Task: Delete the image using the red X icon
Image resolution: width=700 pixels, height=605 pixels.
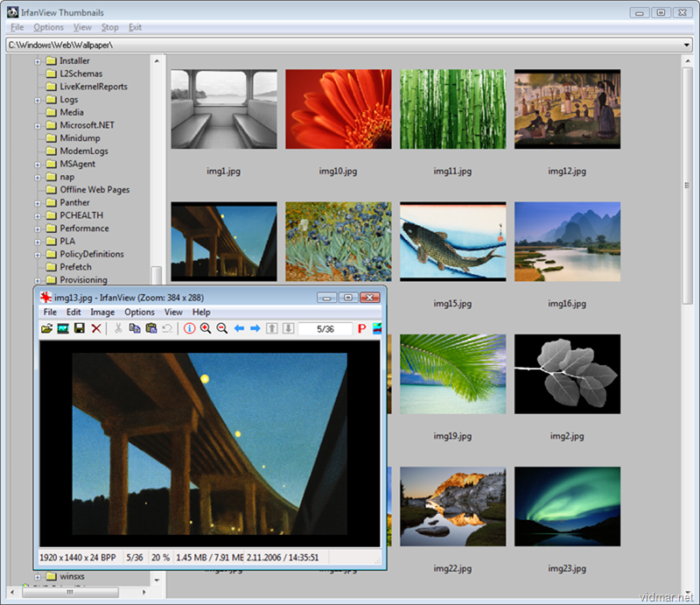Action: [94, 328]
